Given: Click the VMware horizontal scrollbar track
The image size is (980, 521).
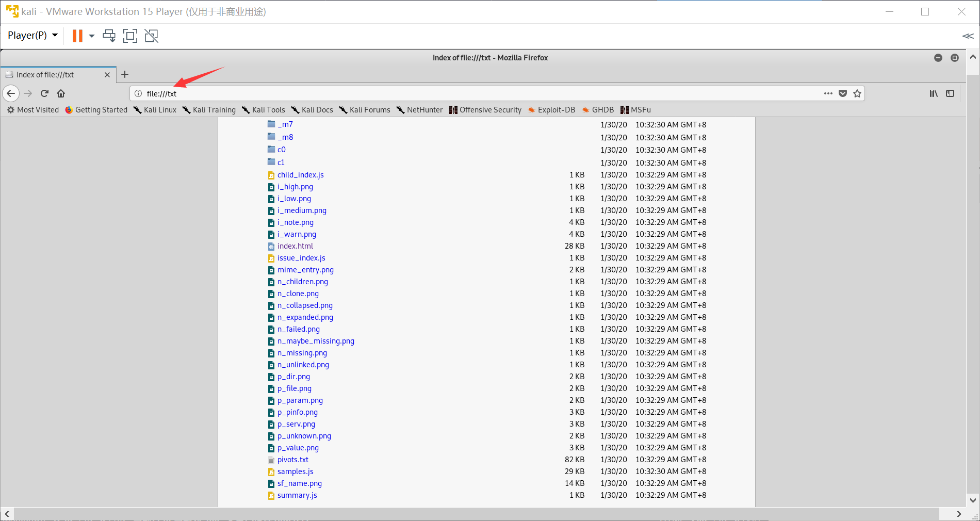Looking at the screenshot, I should coord(476,514).
